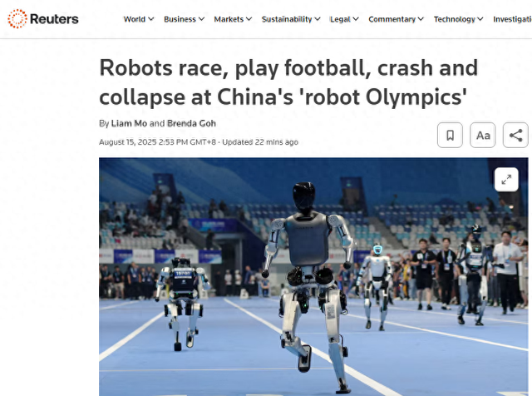Expand the Business menu chevron

click(201, 19)
